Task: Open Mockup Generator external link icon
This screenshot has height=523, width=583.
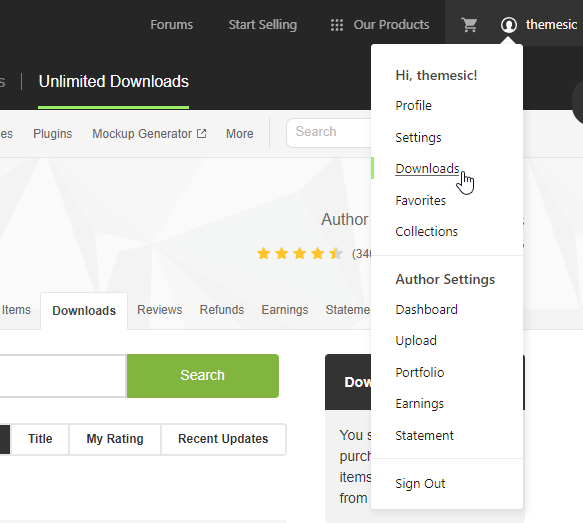Action: 202,133
